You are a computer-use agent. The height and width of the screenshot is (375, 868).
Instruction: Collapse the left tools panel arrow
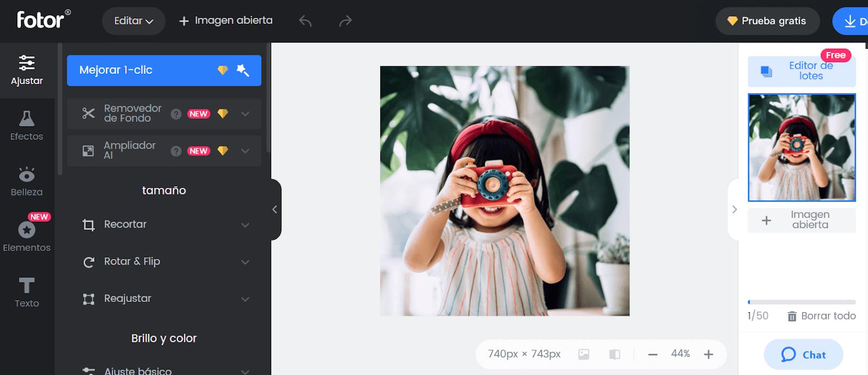(275, 209)
